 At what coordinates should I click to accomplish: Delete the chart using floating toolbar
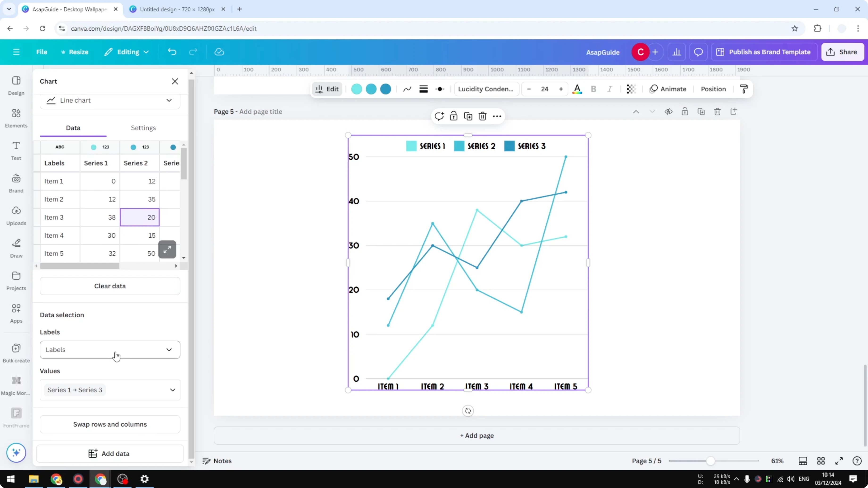coord(483,116)
